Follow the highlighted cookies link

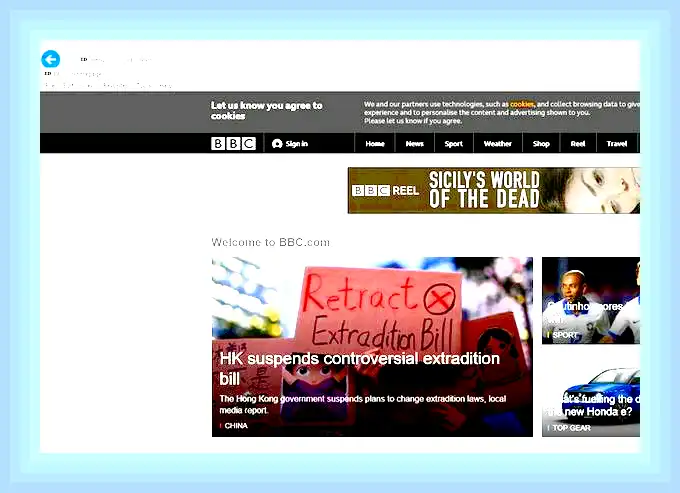522,104
